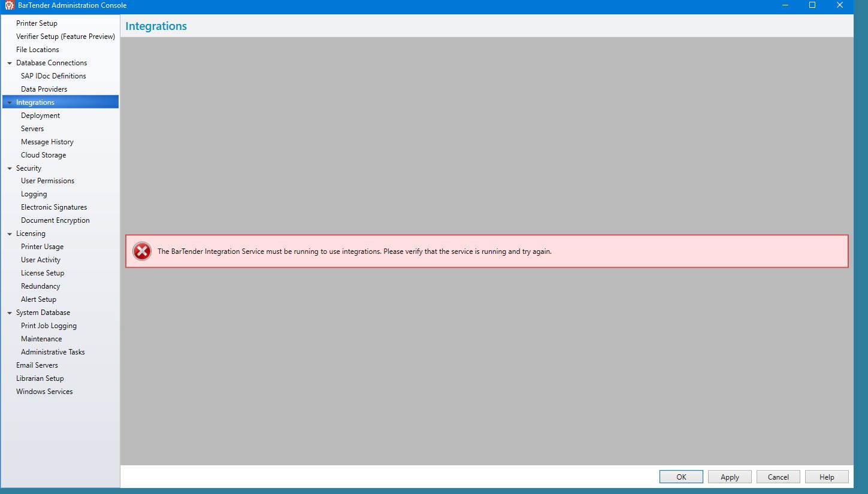Select Database Connections item

[x=52, y=63]
